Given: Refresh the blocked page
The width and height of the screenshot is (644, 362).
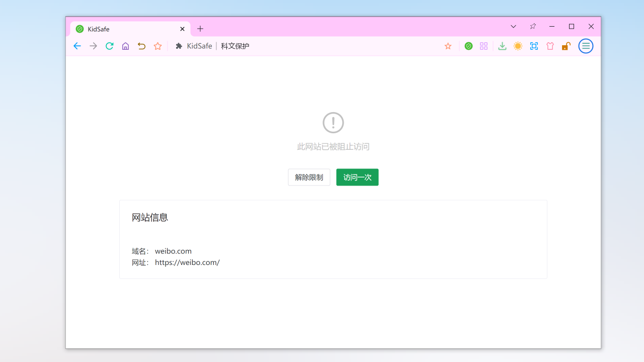Looking at the screenshot, I should pyautogui.click(x=109, y=46).
